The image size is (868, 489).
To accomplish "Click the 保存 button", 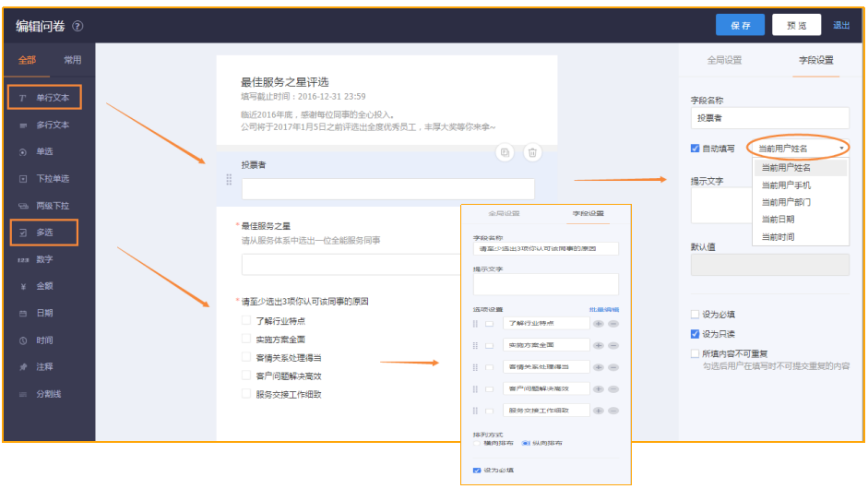I will coord(740,25).
